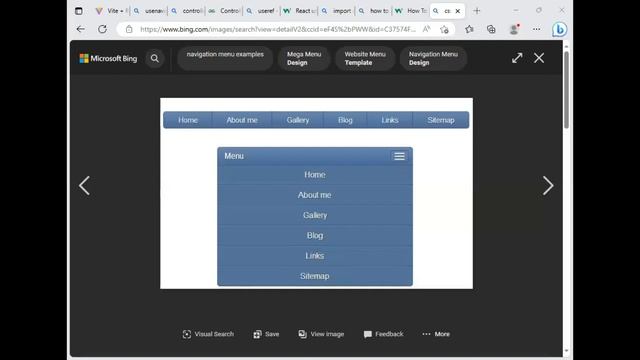Close the image detail view

pos(539,58)
